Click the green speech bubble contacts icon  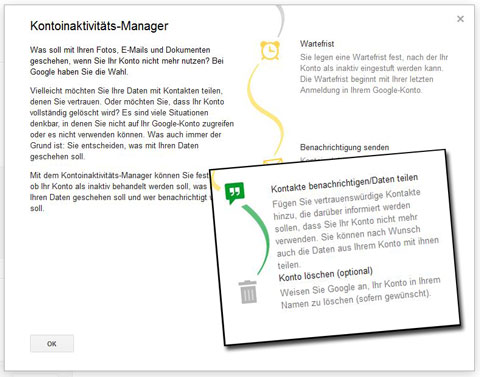coord(235,193)
